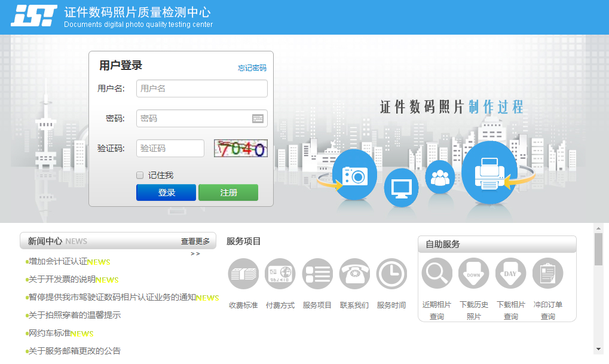
Task: Click the people group icon in banner
Action: coord(440,177)
